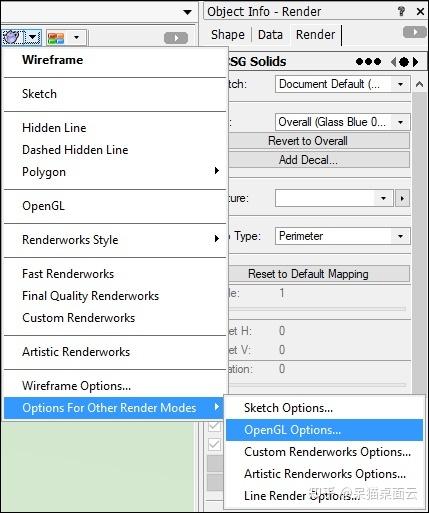Screen dimensions: 429x513
Task: Click the Revert to Overall button
Action: [x=308, y=141]
